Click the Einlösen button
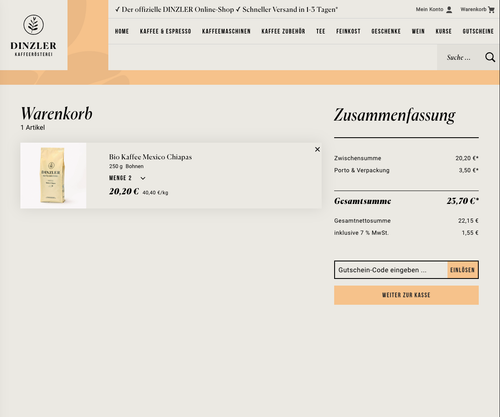The width and height of the screenshot is (500, 417). 463,270
